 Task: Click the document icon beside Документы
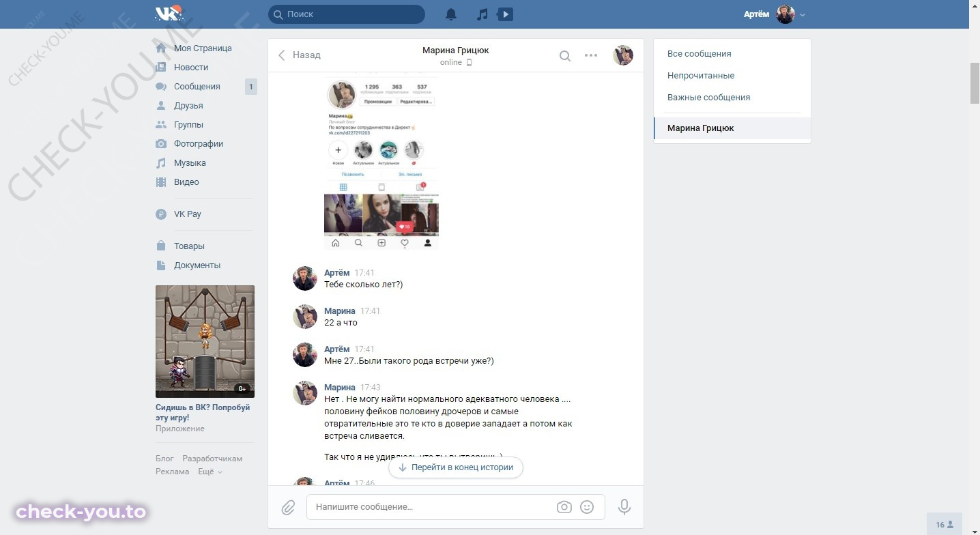[x=161, y=265]
